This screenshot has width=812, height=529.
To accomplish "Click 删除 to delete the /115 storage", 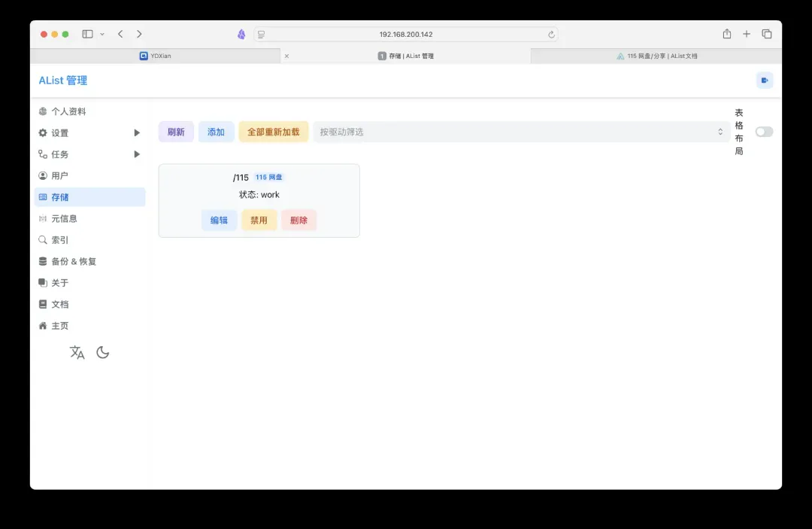I will click(298, 220).
